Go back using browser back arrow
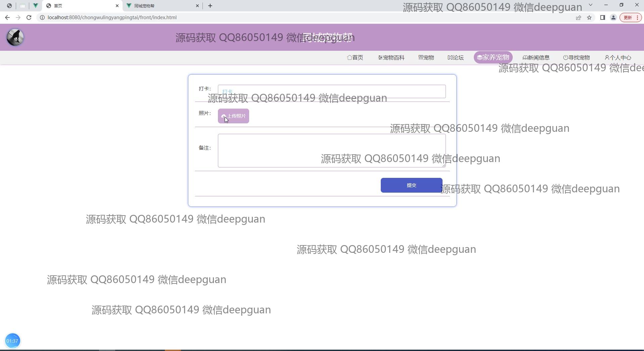 (x=7, y=17)
